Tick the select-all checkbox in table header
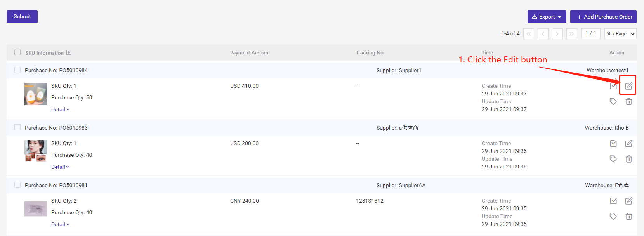The image size is (644, 236). (x=17, y=52)
